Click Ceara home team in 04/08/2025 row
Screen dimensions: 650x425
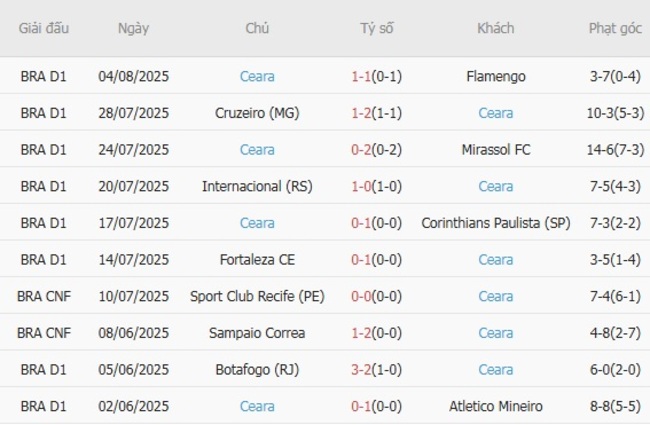(257, 76)
